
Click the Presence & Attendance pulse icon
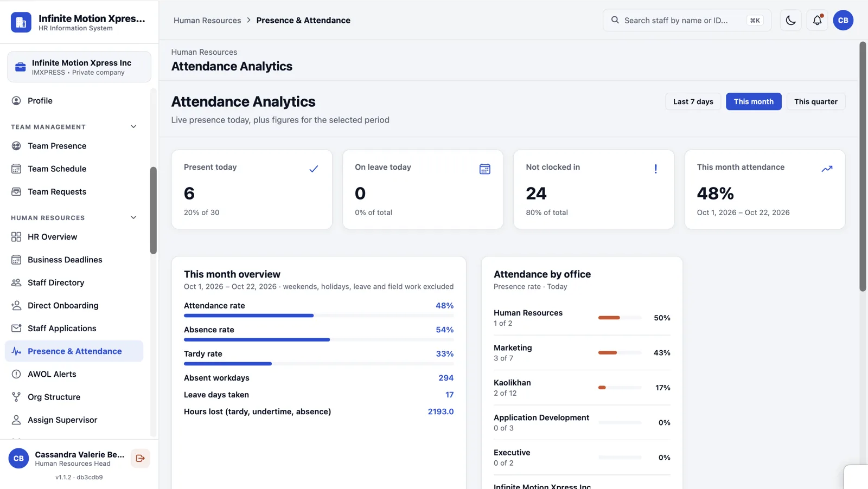point(16,351)
